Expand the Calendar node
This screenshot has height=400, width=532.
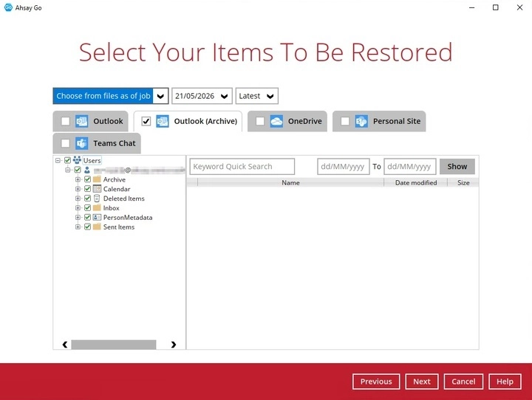coord(78,189)
